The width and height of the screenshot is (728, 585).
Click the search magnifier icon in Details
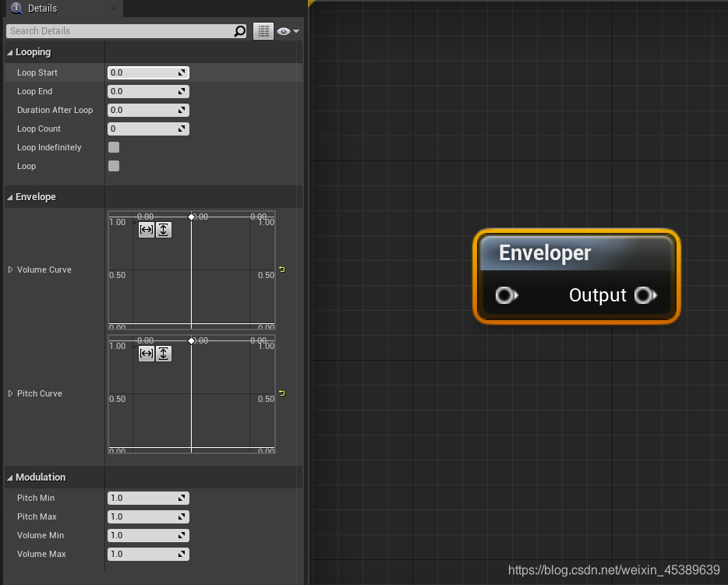click(x=239, y=31)
